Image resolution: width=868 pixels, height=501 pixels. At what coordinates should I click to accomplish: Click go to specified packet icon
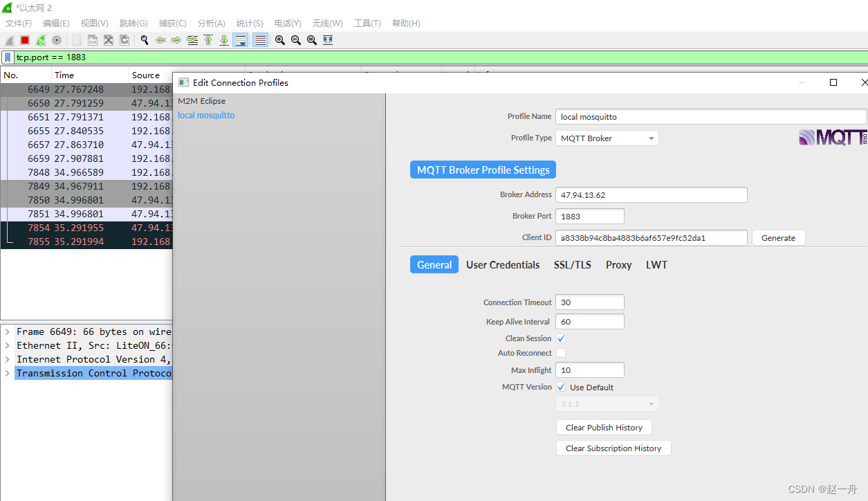(x=192, y=40)
